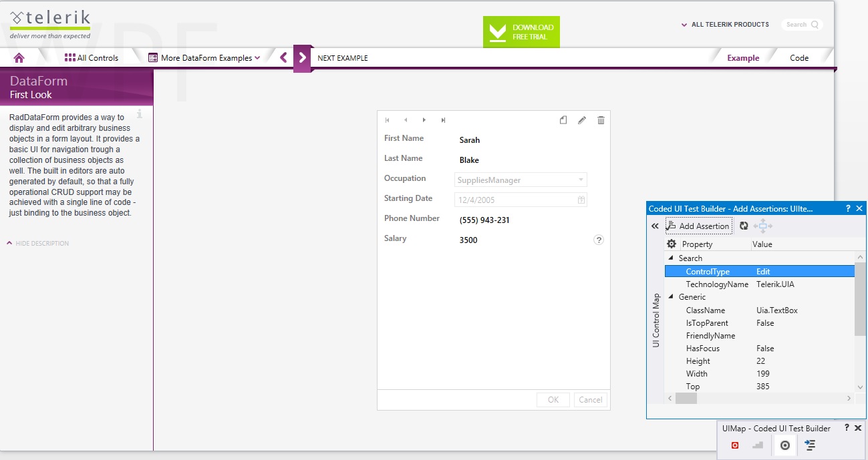Click the Cancel button in DataForm
The width and height of the screenshot is (868, 460).
(591, 400)
